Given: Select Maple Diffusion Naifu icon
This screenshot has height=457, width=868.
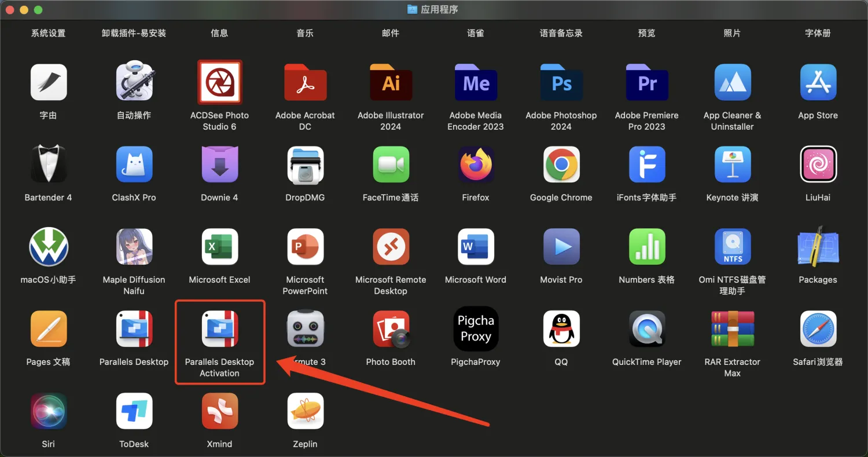Looking at the screenshot, I should click(134, 247).
